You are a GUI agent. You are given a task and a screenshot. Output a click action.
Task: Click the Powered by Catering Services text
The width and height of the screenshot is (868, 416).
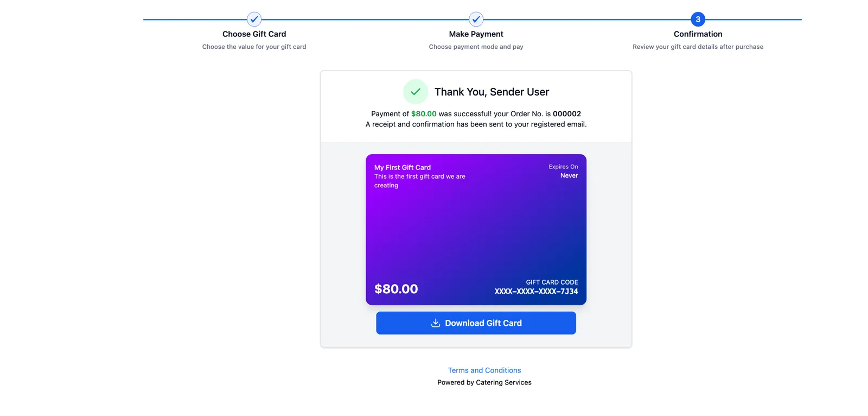(x=484, y=382)
